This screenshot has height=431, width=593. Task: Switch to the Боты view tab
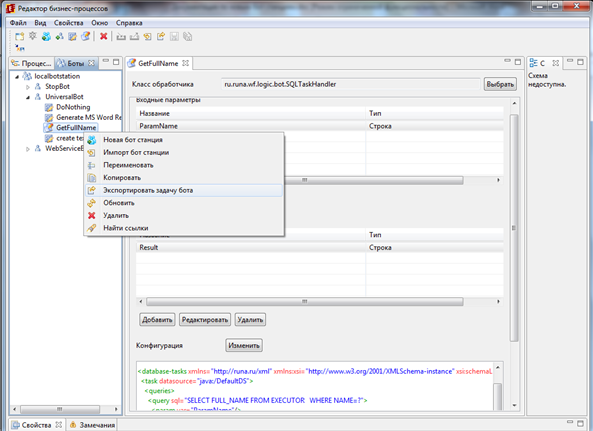pyautogui.click(x=76, y=63)
